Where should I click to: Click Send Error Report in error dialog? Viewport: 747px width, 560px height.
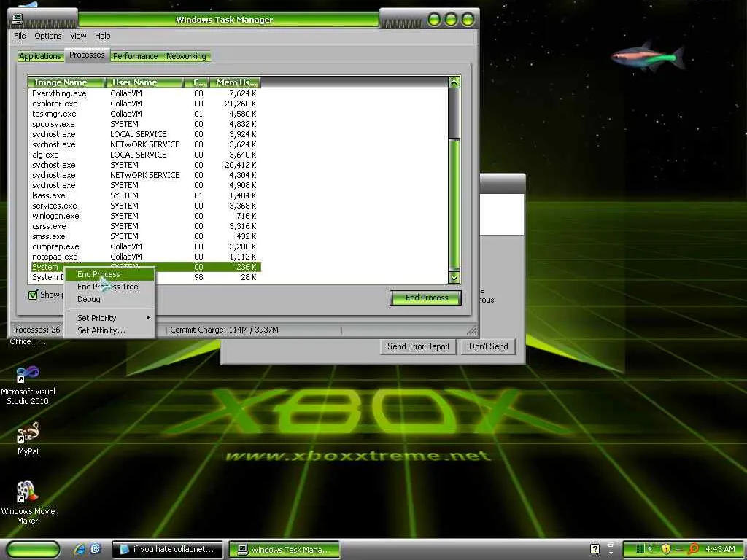pos(418,346)
